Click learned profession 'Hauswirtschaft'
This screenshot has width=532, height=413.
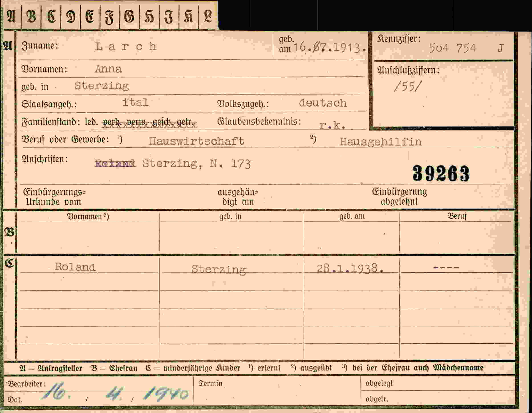[196, 141]
